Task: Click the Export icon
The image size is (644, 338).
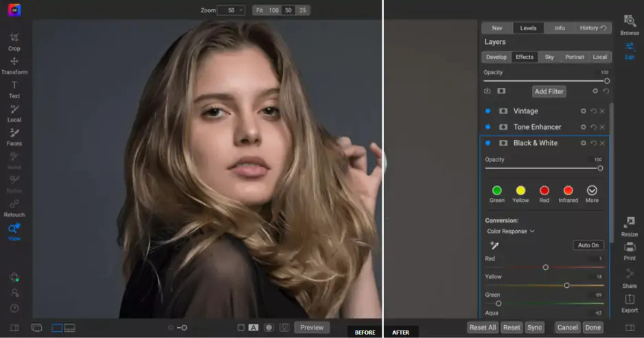Action: [x=629, y=300]
